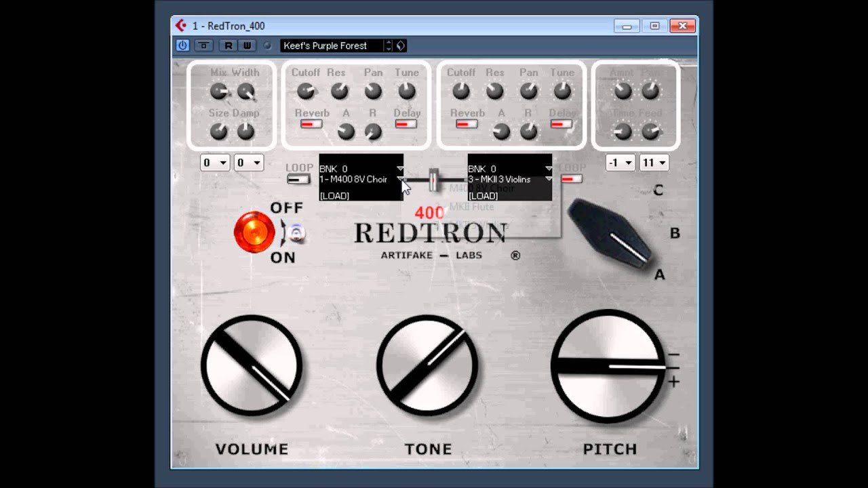This screenshot has height=488, width=868.
Task: Click Cutoff knob in right sound's filter section
Action: coord(461,91)
